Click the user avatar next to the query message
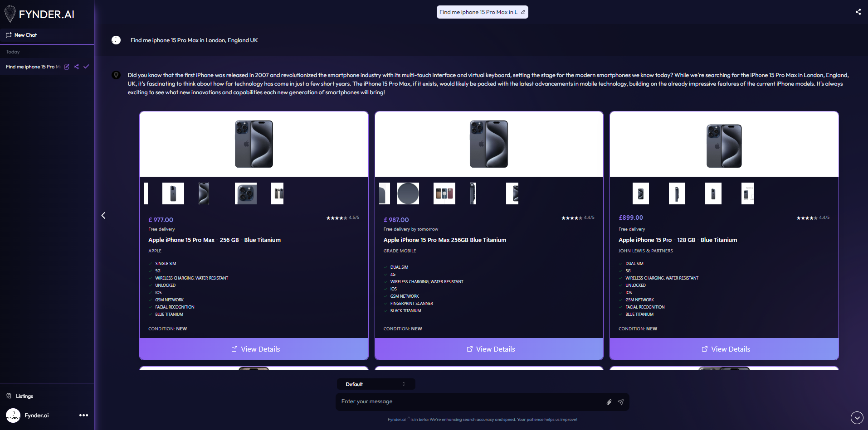This screenshot has height=430, width=868. tap(116, 40)
